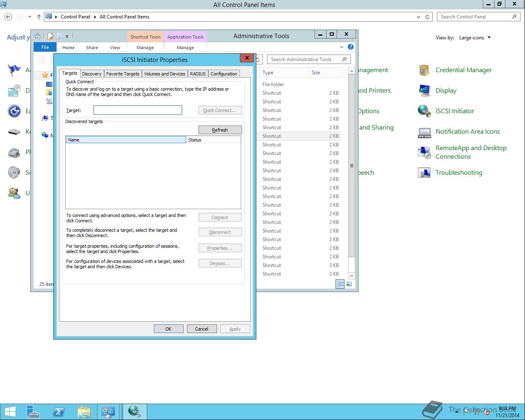The image size is (525, 420).
Task: Refresh the Control Panel address bar
Action: 427,17
